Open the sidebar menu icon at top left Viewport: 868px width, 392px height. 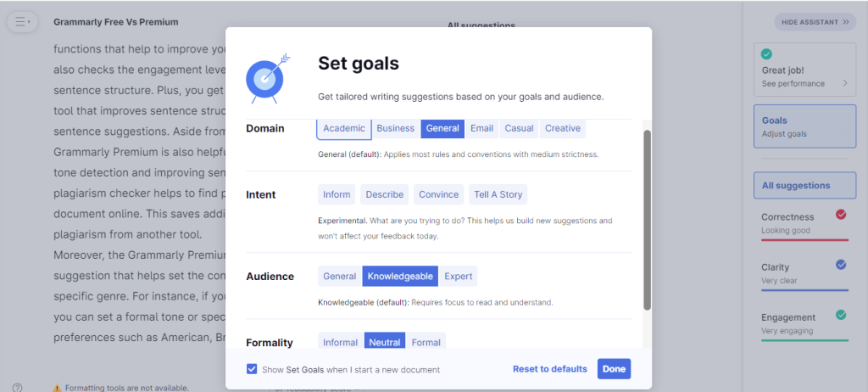pos(22,22)
